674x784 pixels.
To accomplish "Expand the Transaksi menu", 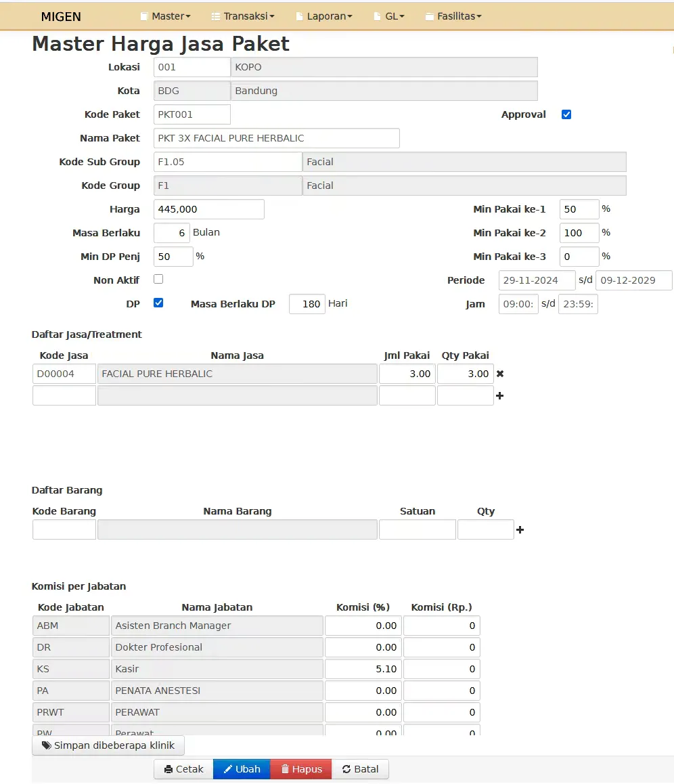I will [244, 16].
